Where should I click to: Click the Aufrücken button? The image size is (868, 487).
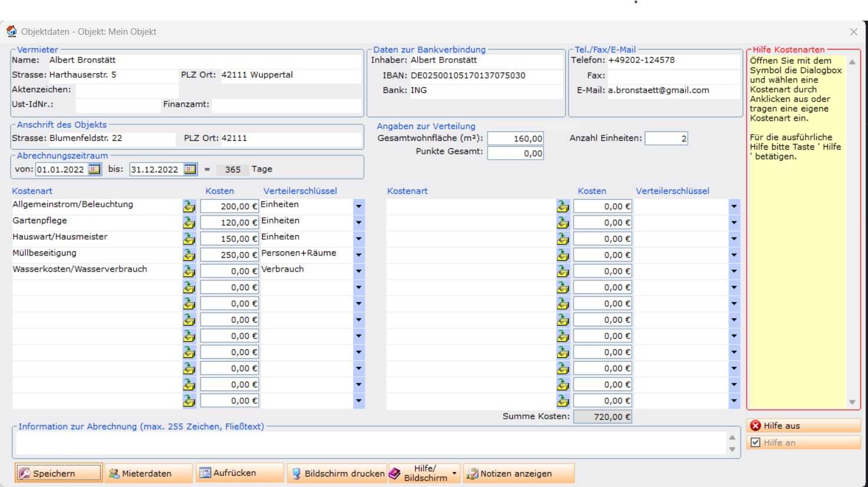(x=240, y=473)
